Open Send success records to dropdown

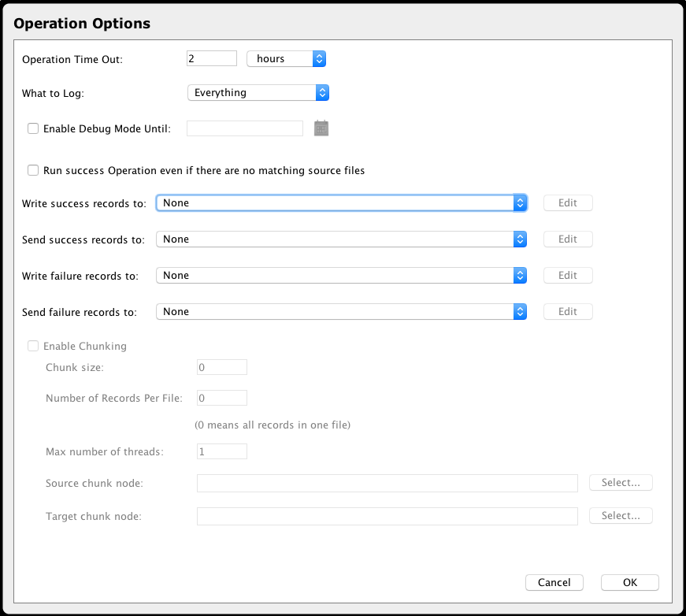coord(341,239)
